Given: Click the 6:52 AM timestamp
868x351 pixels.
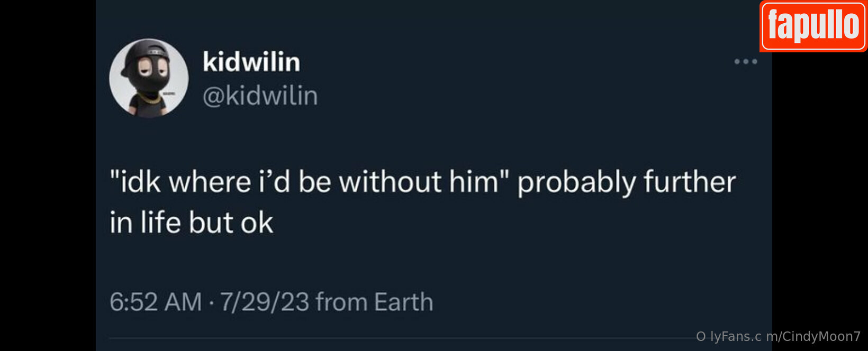Looking at the screenshot, I should coord(156,302).
